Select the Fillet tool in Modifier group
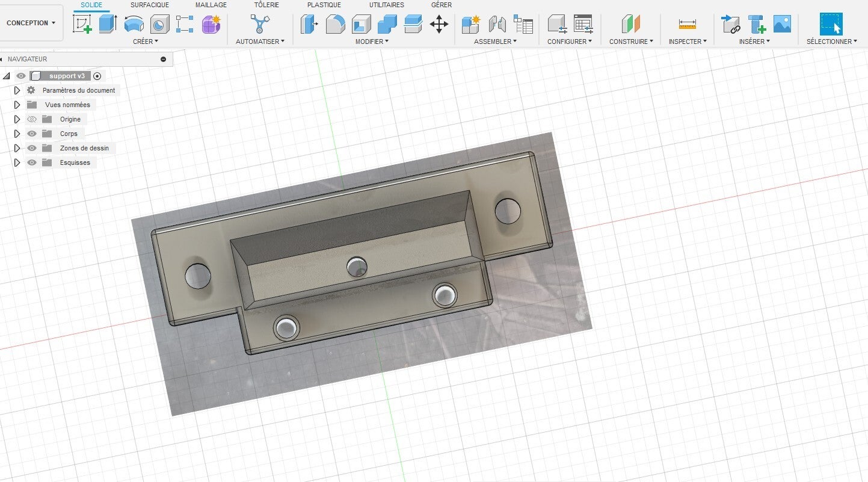This screenshot has height=482, width=868. 335,24
